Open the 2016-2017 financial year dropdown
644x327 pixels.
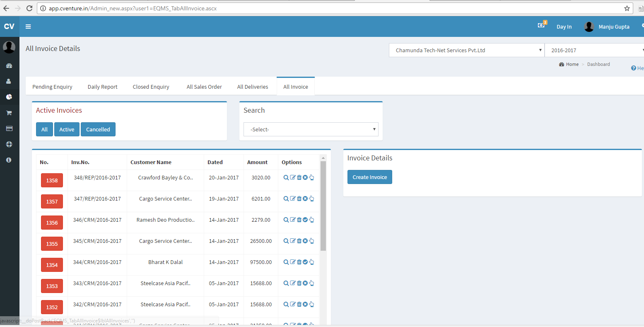pyautogui.click(x=594, y=50)
